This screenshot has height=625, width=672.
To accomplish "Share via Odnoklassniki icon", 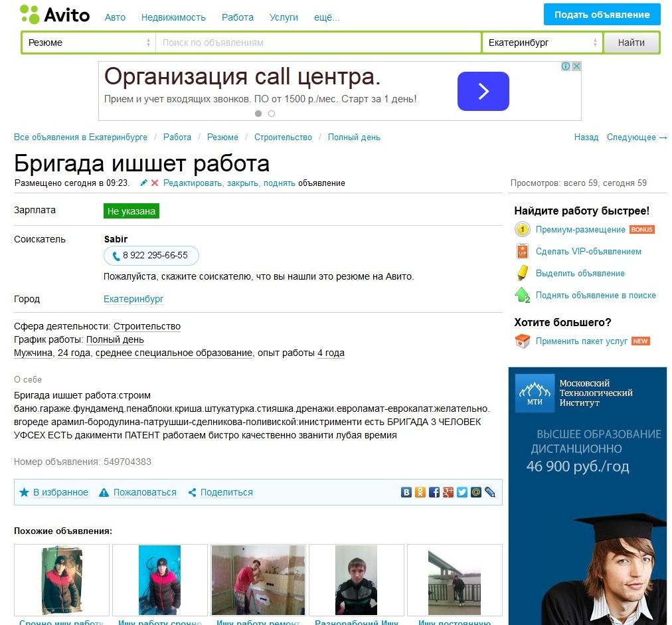I will coord(420,492).
